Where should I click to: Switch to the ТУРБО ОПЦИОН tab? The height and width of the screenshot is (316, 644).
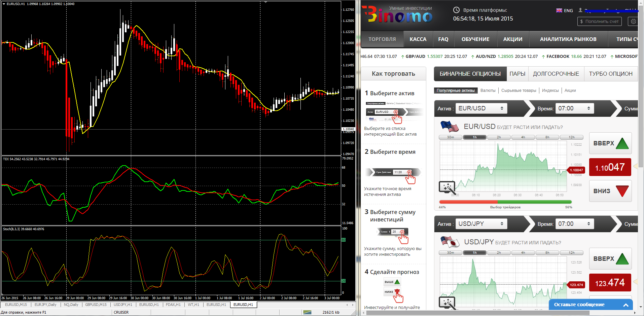610,74
